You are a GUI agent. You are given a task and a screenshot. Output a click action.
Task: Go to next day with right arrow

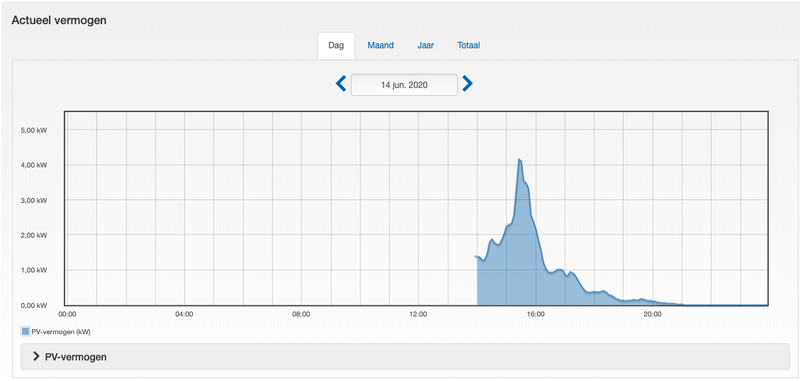pos(467,83)
